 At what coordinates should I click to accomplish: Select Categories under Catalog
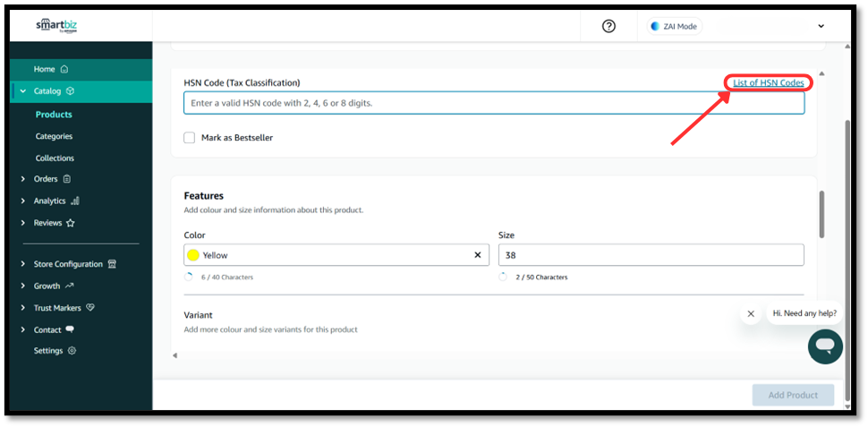pos(54,136)
